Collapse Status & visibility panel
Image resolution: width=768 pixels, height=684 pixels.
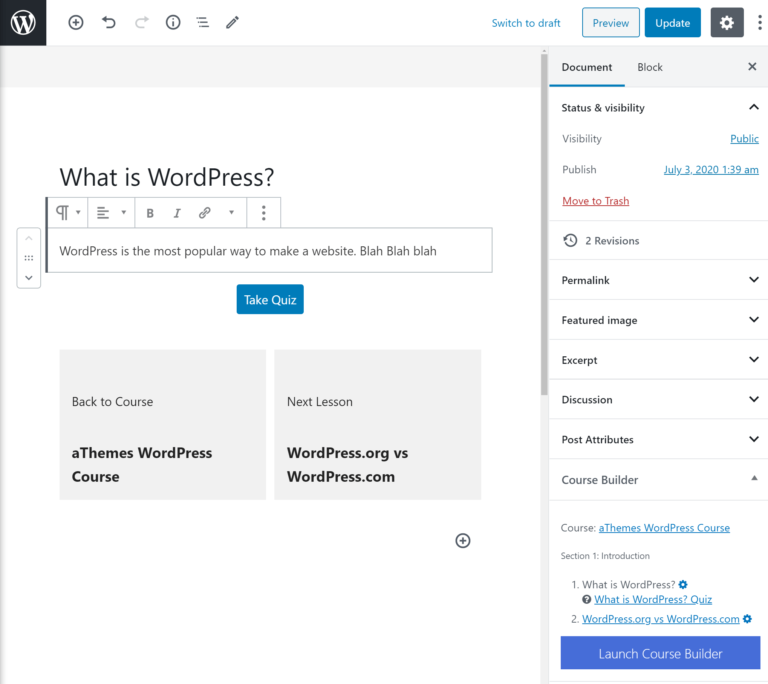pos(659,108)
